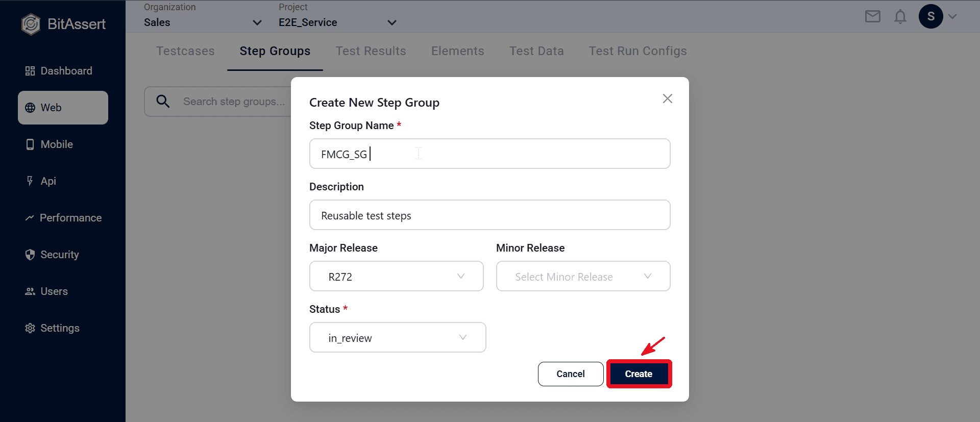Open the mail envelope icon
This screenshot has height=422, width=980.
[873, 16]
